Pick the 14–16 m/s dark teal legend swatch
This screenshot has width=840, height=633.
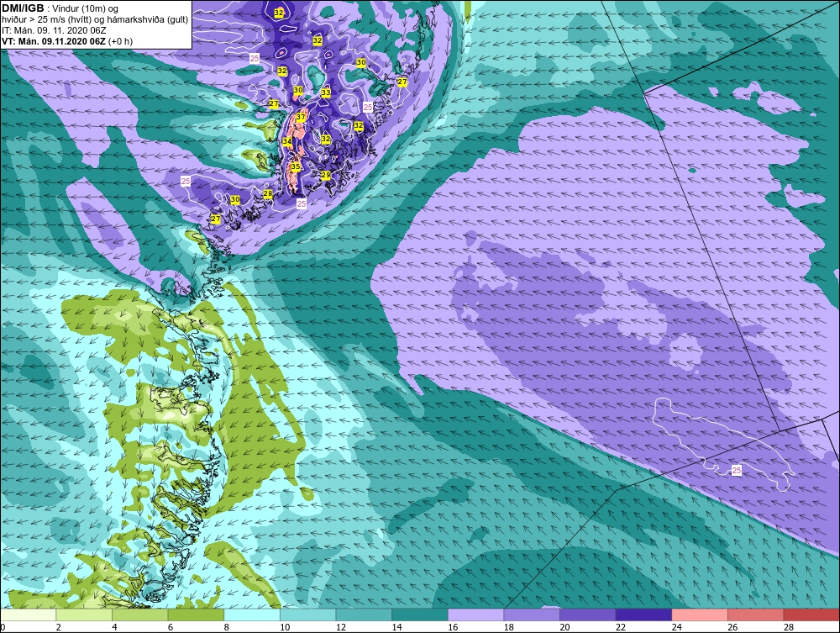pyautogui.click(x=420, y=615)
